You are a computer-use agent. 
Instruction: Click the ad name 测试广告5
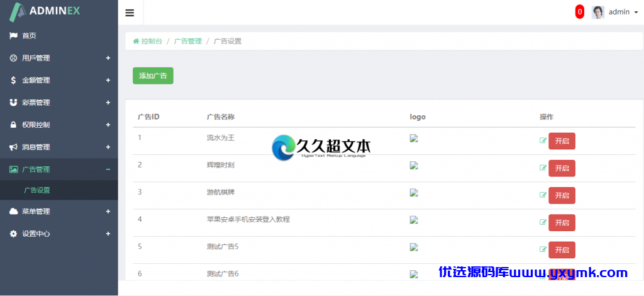click(x=223, y=246)
